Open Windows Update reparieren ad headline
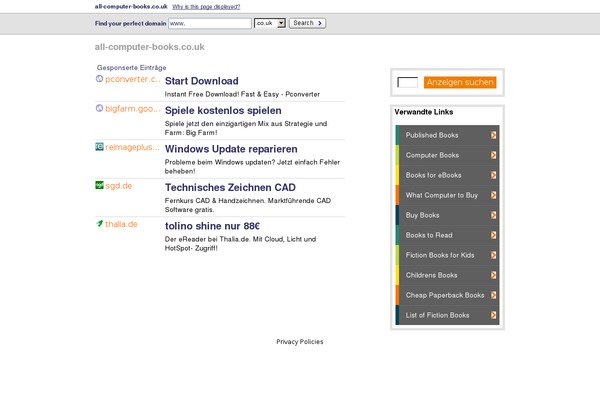 click(231, 149)
